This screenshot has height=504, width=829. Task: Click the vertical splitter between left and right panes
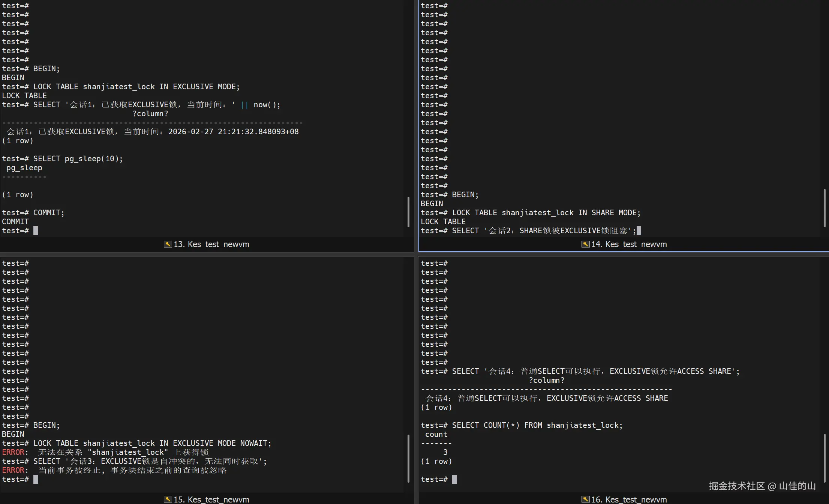(x=416, y=150)
